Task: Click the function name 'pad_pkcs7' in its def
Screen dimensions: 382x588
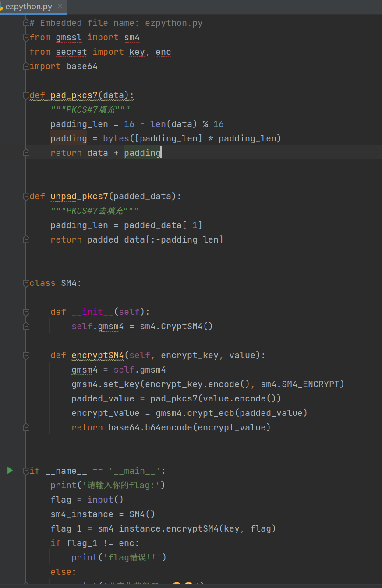Action: pos(74,95)
